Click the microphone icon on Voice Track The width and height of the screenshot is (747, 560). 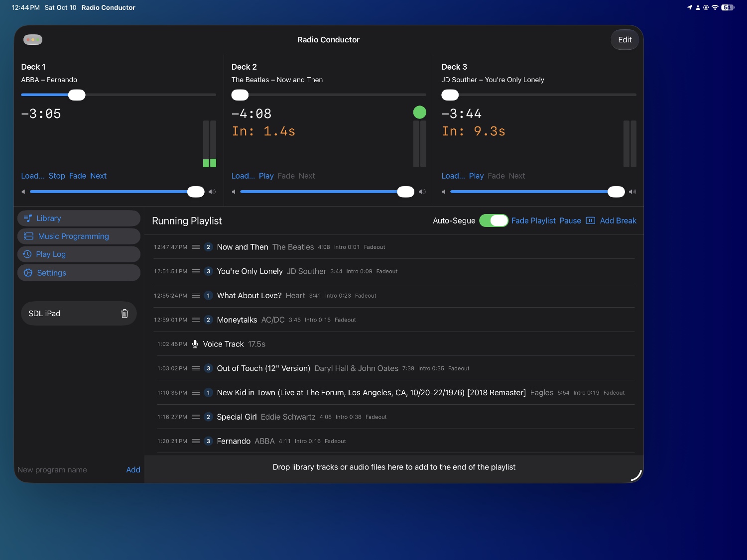tap(195, 344)
